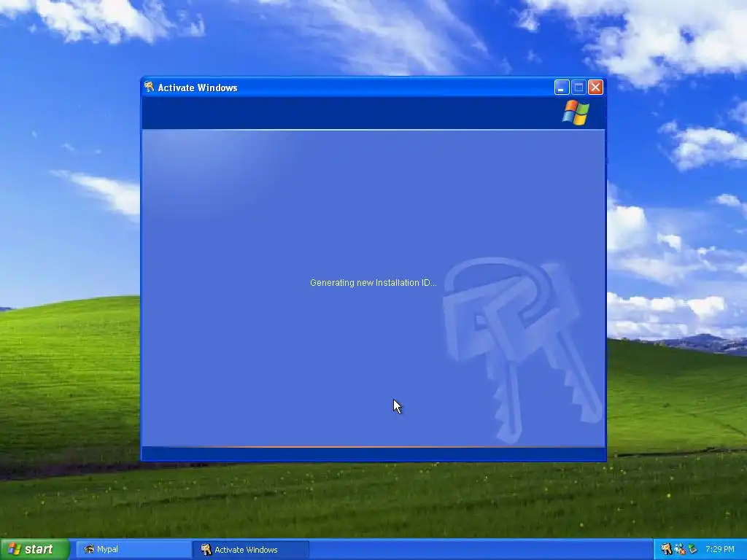The width and height of the screenshot is (747, 560).
Task: Click the Activate Windows title bar text
Action: click(x=198, y=87)
